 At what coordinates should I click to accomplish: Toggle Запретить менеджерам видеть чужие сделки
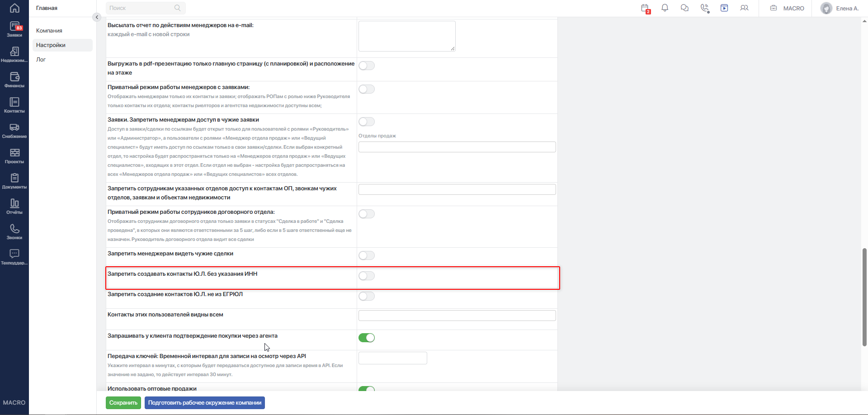(x=367, y=255)
